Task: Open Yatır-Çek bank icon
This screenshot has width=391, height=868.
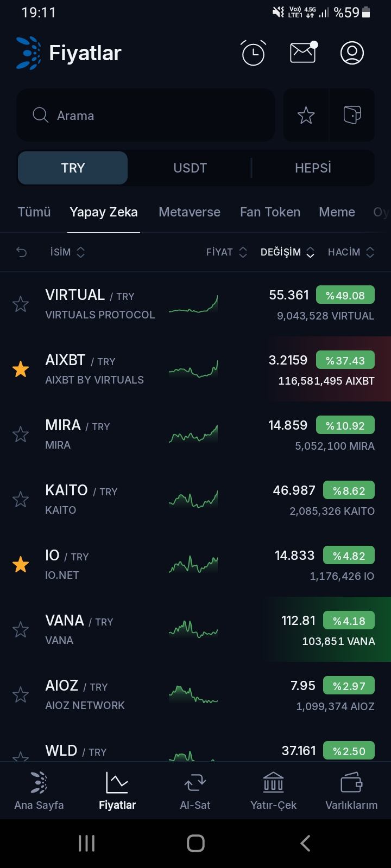Action: [273, 790]
